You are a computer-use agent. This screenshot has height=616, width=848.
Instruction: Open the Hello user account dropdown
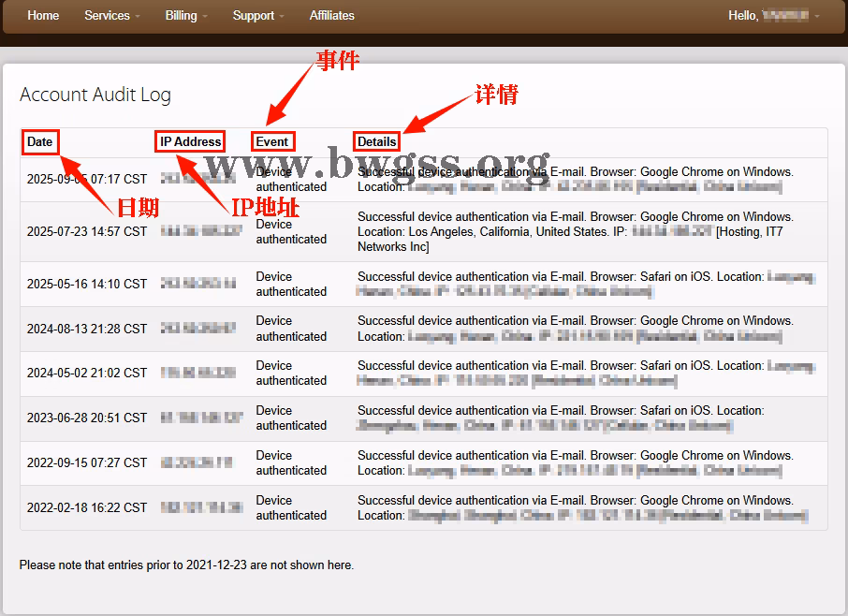coord(773,15)
